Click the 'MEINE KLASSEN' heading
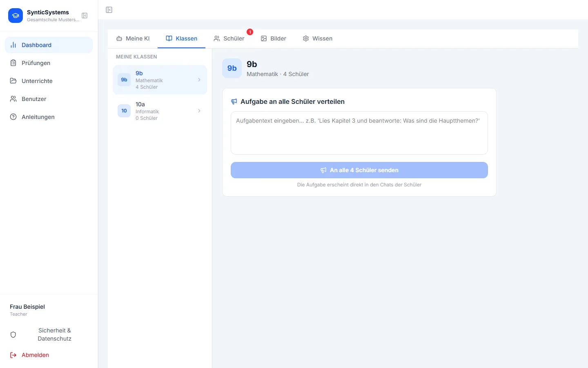The height and width of the screenshot is (368, 588). point(136,57)
